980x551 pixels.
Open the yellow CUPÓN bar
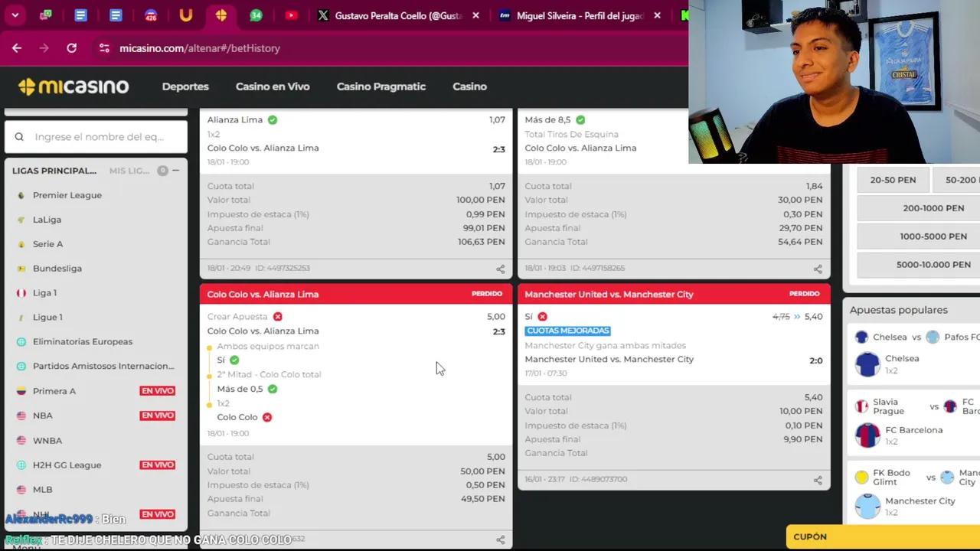click(883, 536)
